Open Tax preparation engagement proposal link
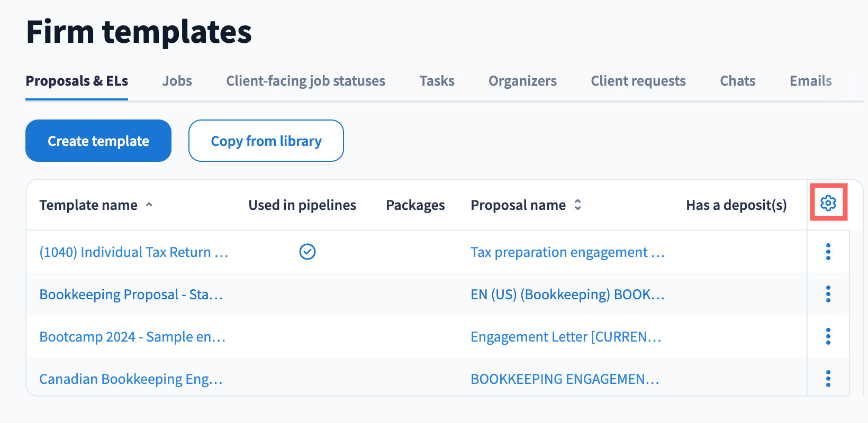Screen dimensions: 868x423 [567, 252]
